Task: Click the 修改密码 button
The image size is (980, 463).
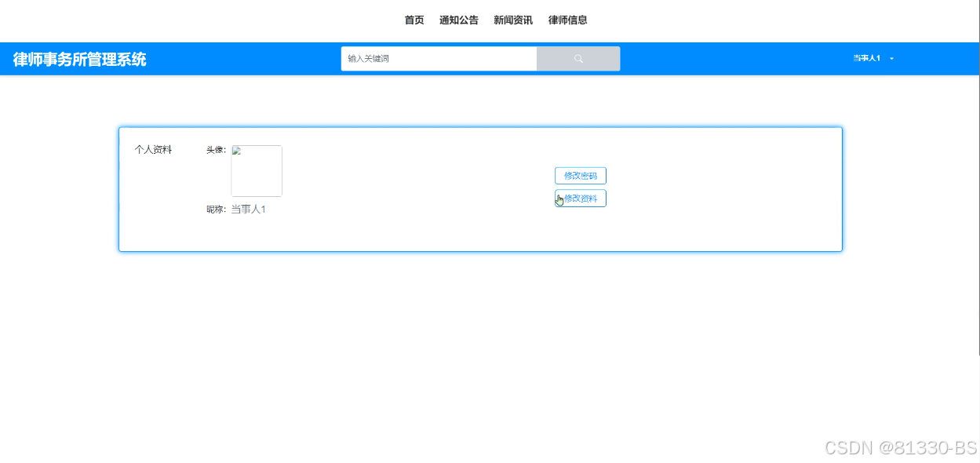Action: 581,176
